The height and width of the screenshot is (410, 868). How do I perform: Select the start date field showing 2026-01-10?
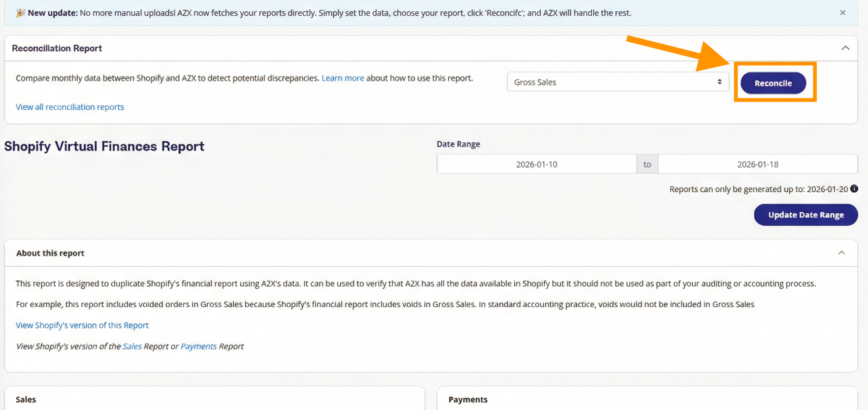click(x=536, y=163)
